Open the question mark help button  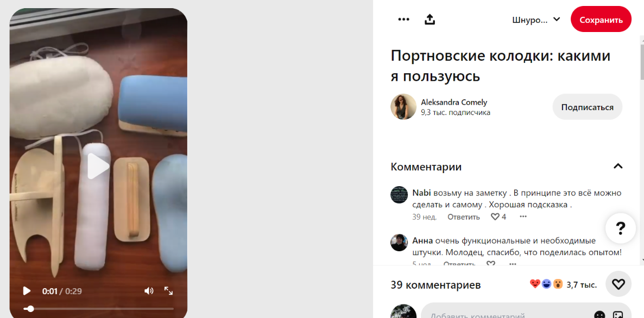pos(621,228)
